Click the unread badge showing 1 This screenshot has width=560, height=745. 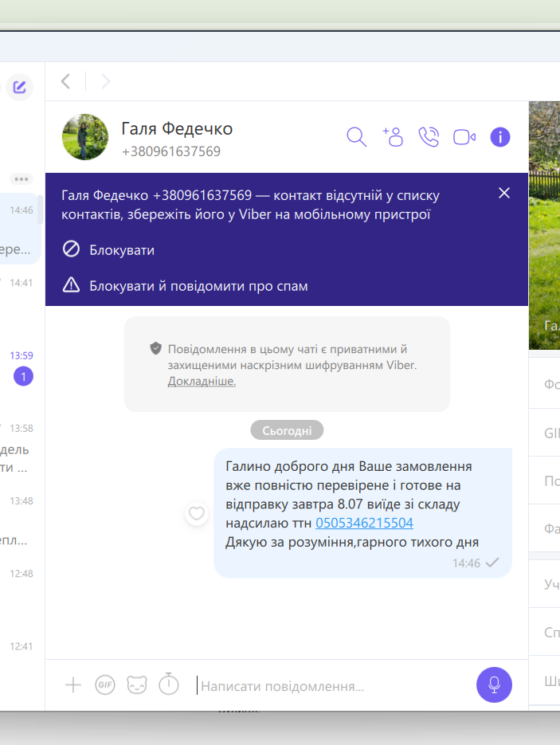tap(23, 376)
